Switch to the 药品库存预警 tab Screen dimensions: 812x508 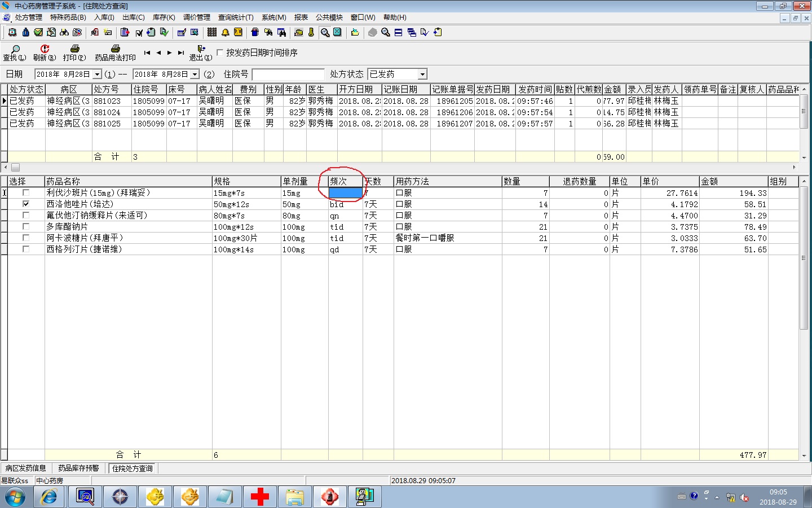78,468
